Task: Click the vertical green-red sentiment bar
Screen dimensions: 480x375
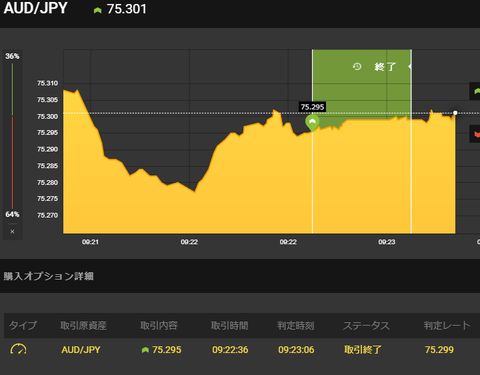Action: click(x=13, y=136)
